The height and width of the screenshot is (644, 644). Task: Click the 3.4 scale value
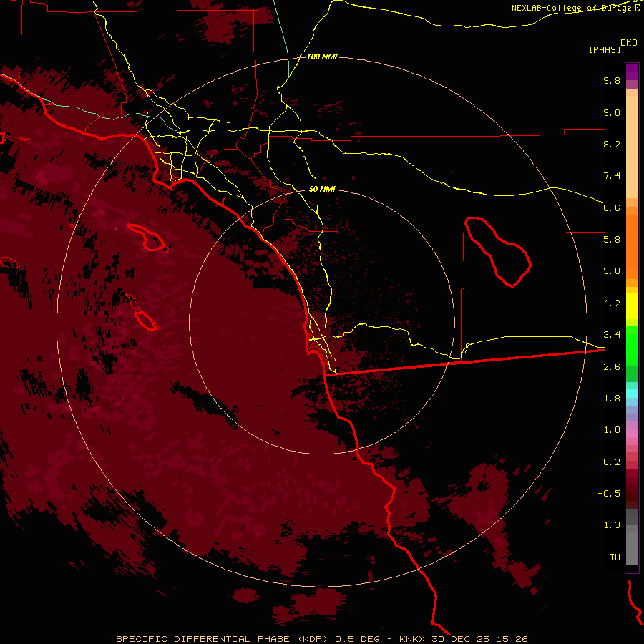pyautogui.click(x=612, y=335)
